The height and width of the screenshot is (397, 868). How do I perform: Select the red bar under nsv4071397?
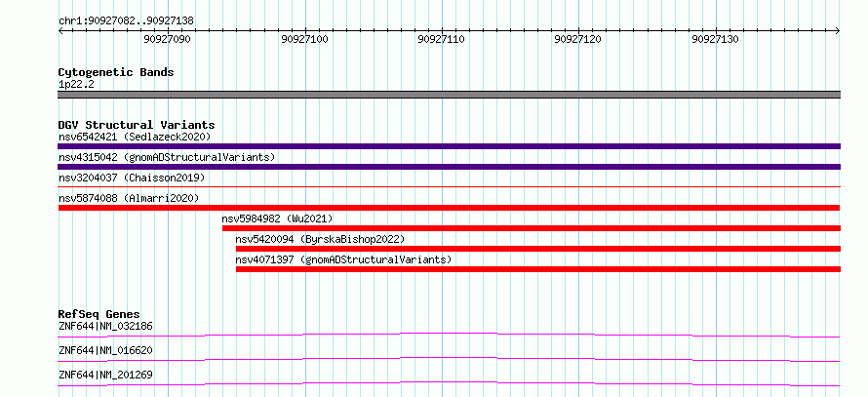(x=538, y=269)
